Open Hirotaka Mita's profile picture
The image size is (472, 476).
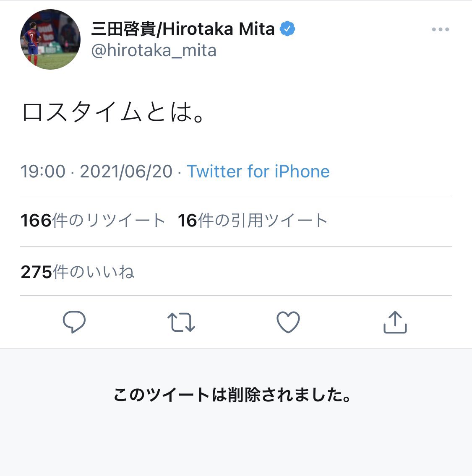[50, 39]
